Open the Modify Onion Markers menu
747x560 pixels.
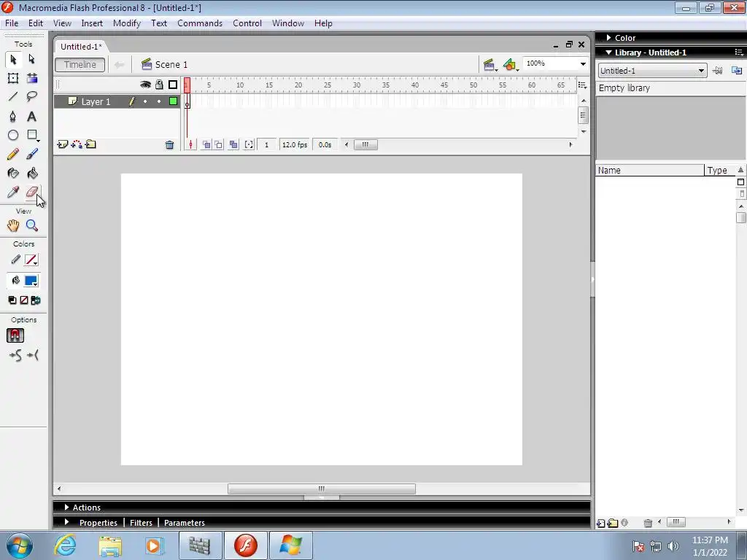click(x=249, y=145)
